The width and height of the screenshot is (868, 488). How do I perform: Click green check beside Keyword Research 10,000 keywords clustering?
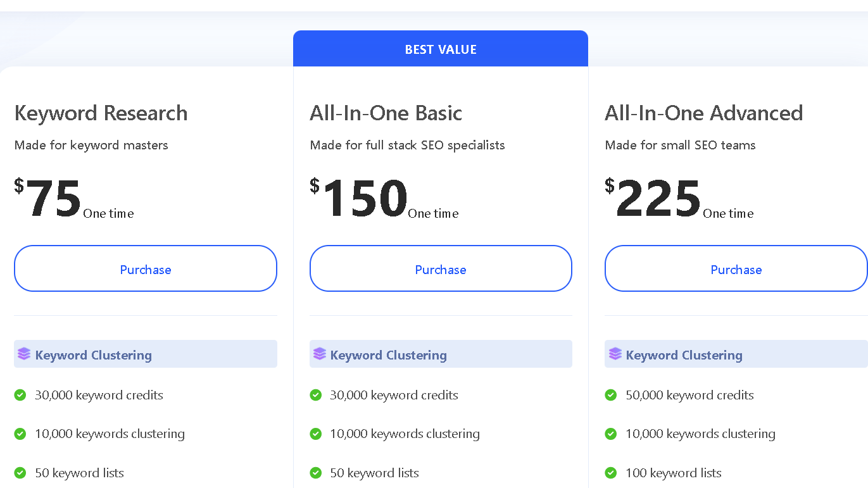[x=20, y=434]
